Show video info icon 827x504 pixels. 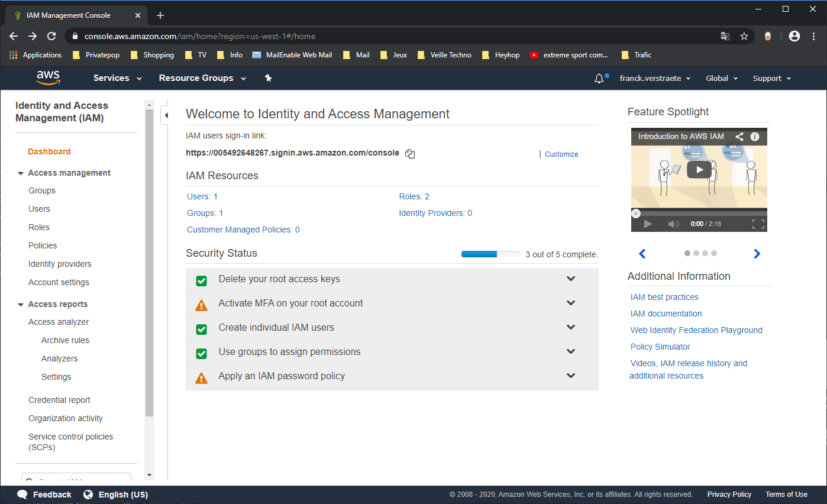tap(755, 137)
